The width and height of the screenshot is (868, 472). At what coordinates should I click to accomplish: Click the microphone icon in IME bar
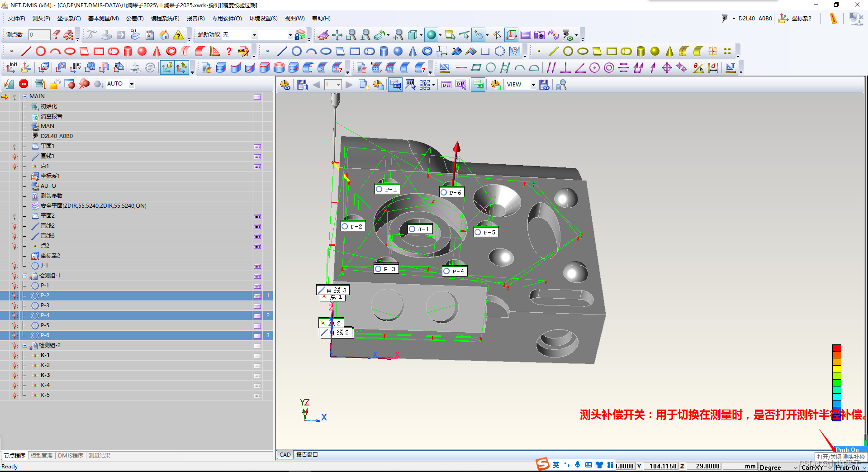(x=578, y=465)
